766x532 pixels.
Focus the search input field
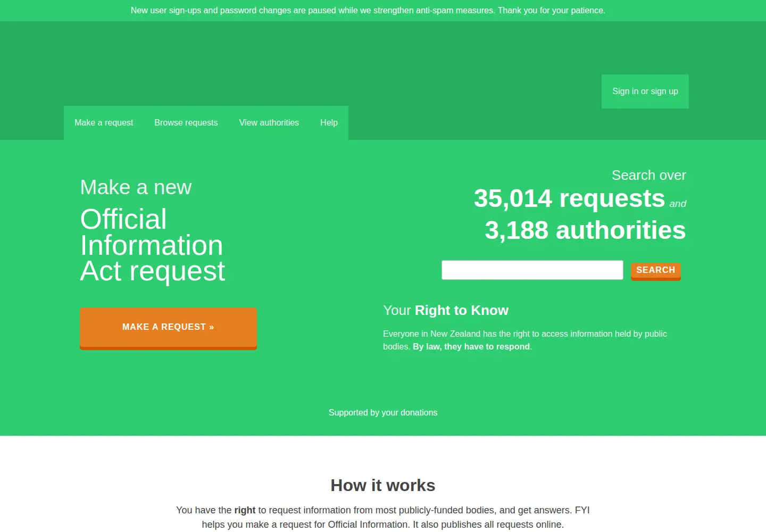point(532,270)
